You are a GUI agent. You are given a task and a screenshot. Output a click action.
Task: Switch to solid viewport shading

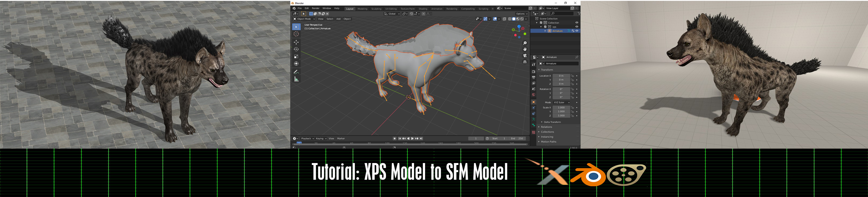click(x=514, y=19)
